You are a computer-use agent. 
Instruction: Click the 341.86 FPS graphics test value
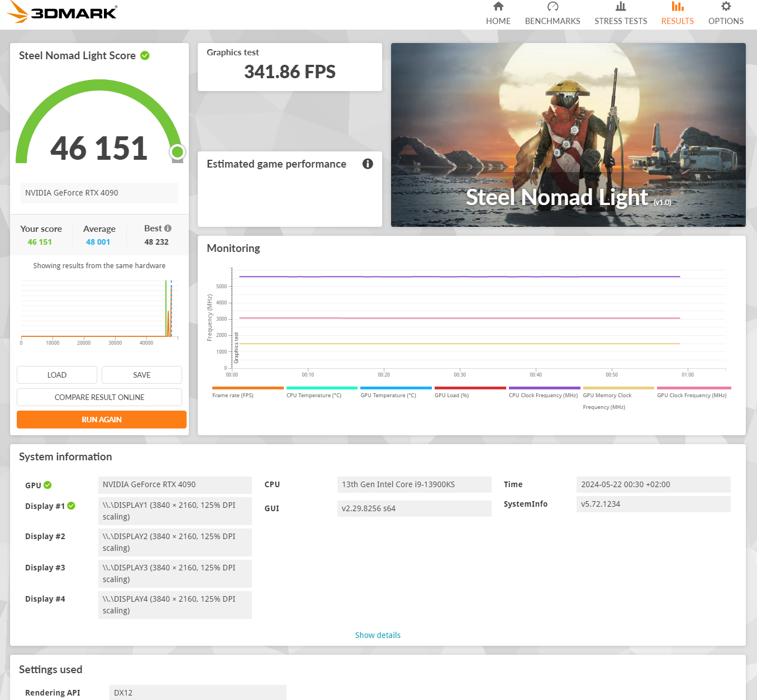point(290,72)
